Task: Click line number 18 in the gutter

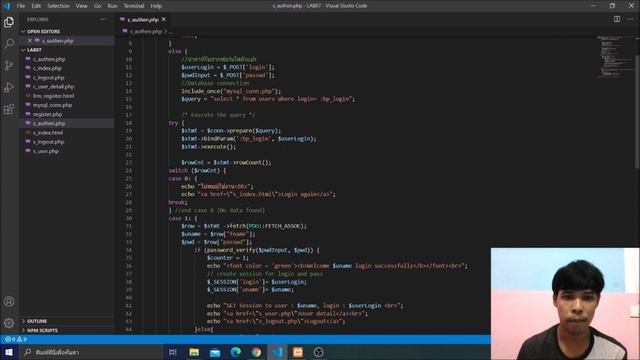Action: click(x=129, y=123)
